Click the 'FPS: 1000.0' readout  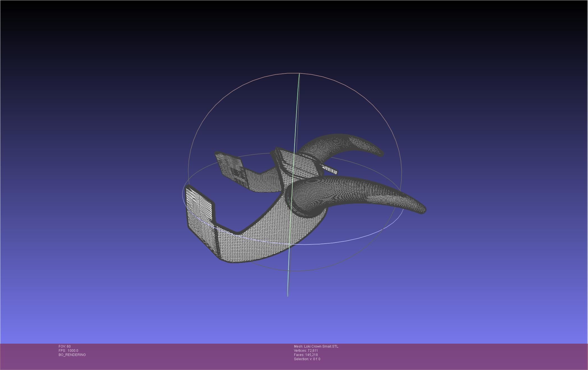68,351
